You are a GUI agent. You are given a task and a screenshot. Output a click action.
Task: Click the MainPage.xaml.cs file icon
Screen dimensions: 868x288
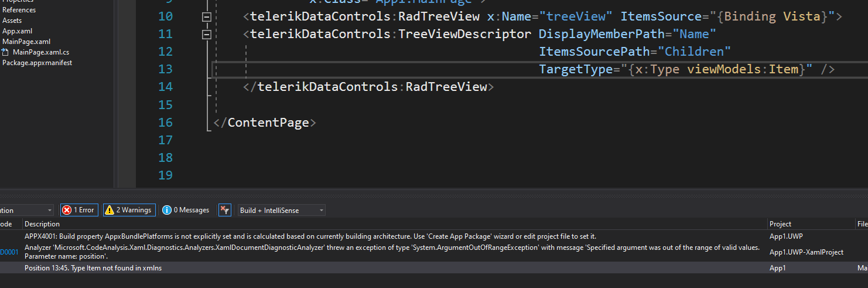pos(6,52)
